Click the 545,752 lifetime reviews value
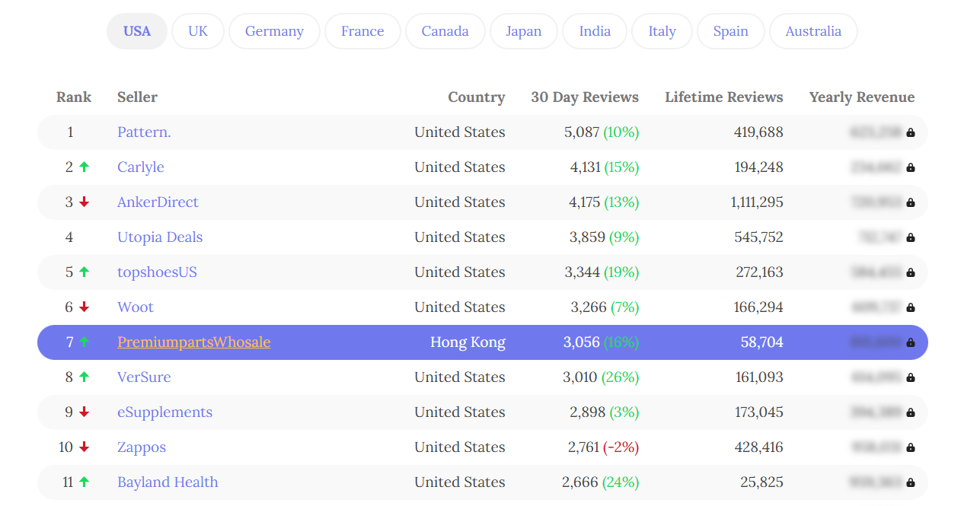This screenshot has width=980, height=506. [759, 237]
